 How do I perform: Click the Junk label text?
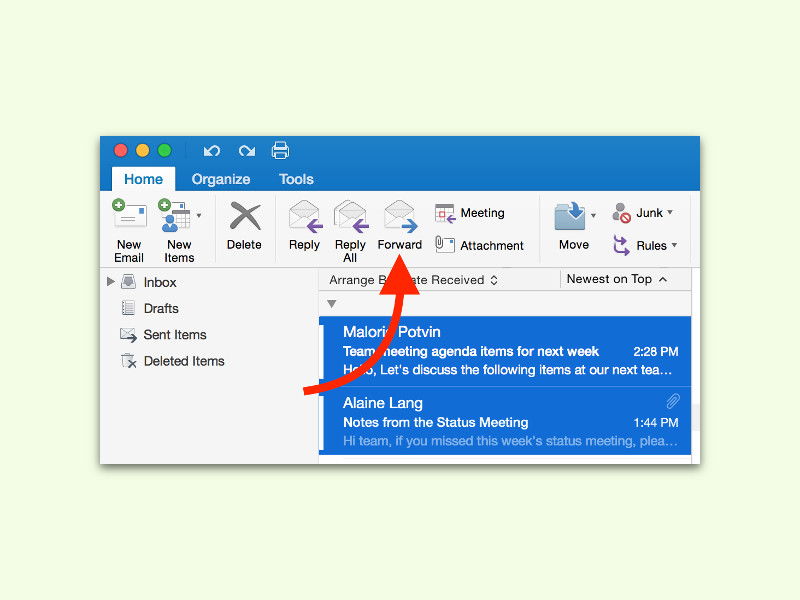(649, 213)
